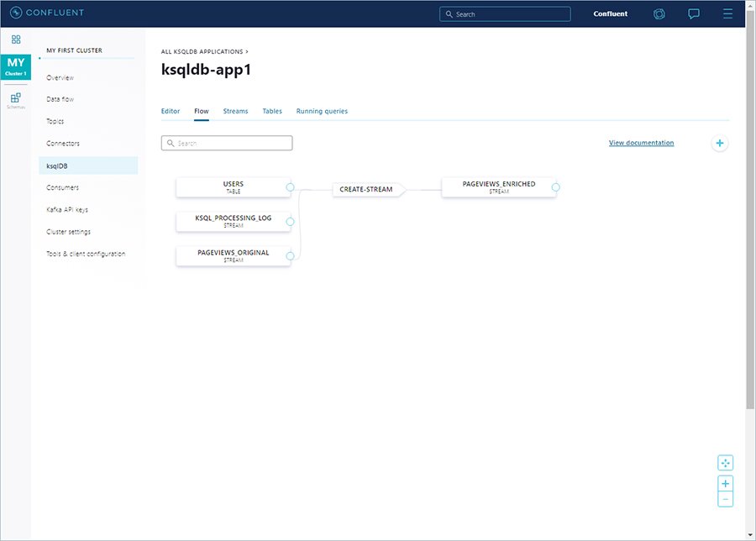Zoom in using the plus control

point(725,482)
